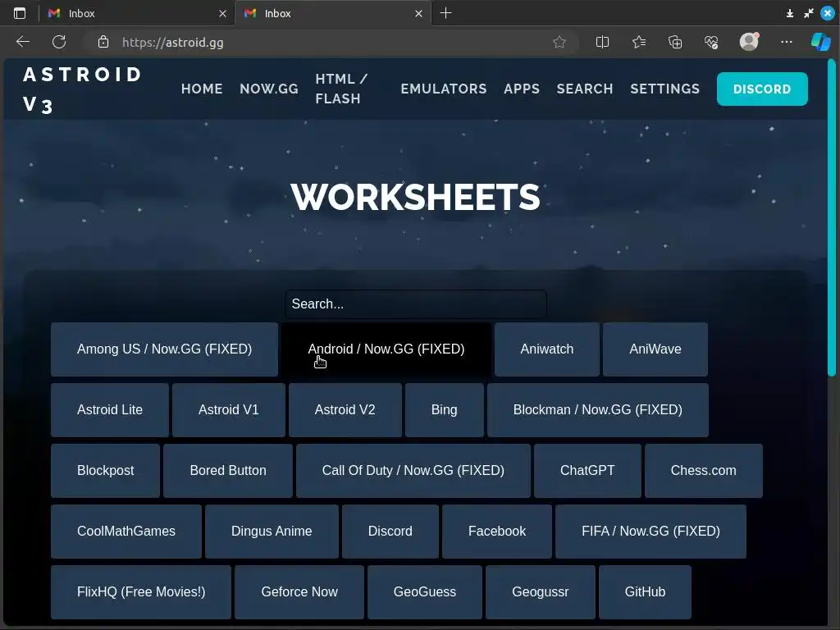
Task: Open the Copilot sidebar icon
Action: coord(820,42)
